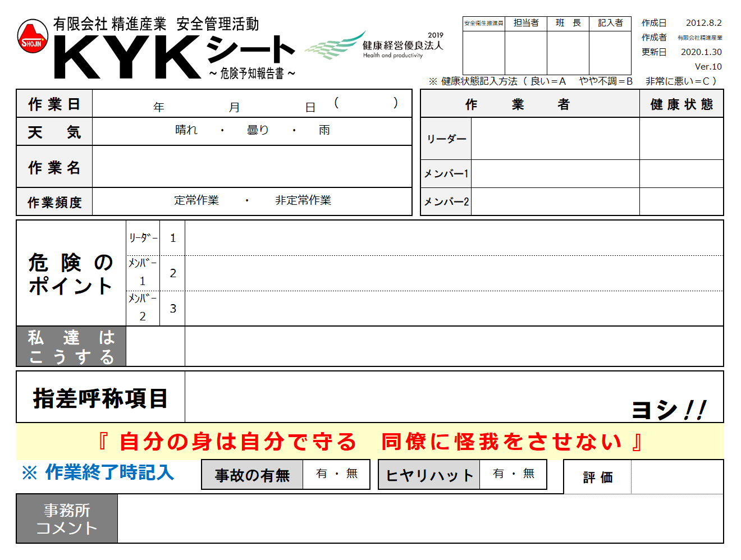Click the Health and productivity 2019 logo

pyautogui.click(x=374, y=45)
